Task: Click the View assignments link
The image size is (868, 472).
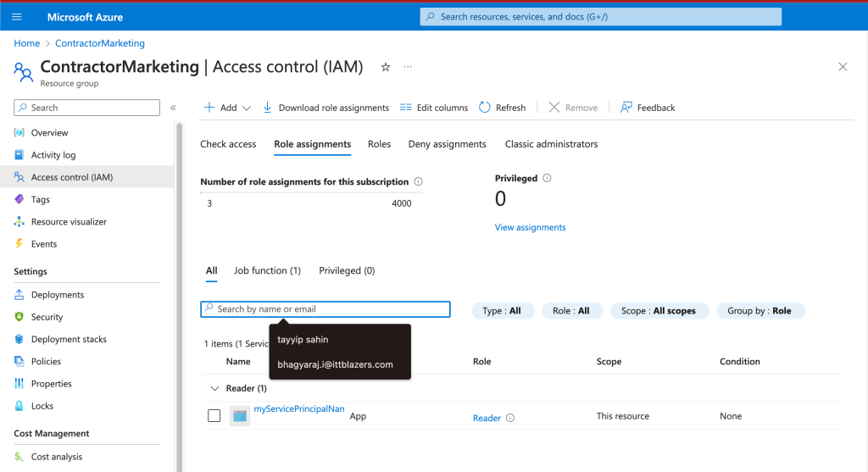Action: pyautogui.click(x=531, y=227)
